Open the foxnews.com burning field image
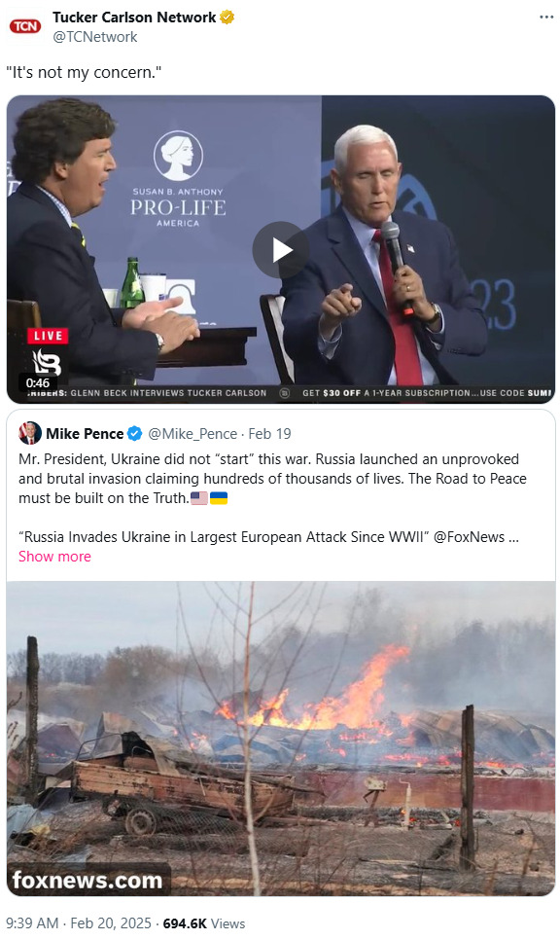 coord(280,738)
